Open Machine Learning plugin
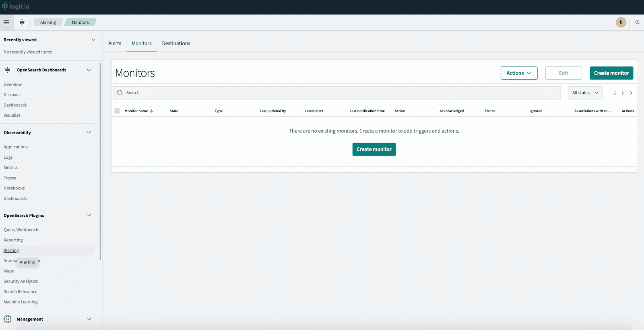 click(x=21, y=302)
